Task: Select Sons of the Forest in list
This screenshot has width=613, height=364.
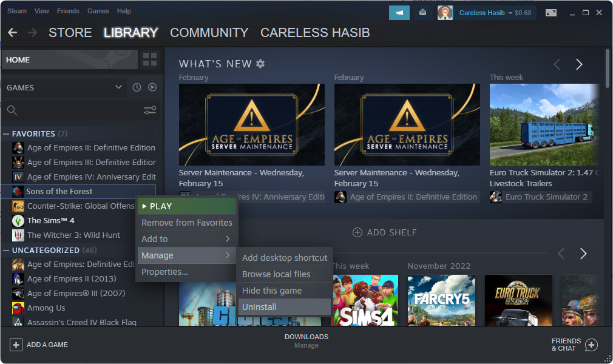Action: coord(78,192)
